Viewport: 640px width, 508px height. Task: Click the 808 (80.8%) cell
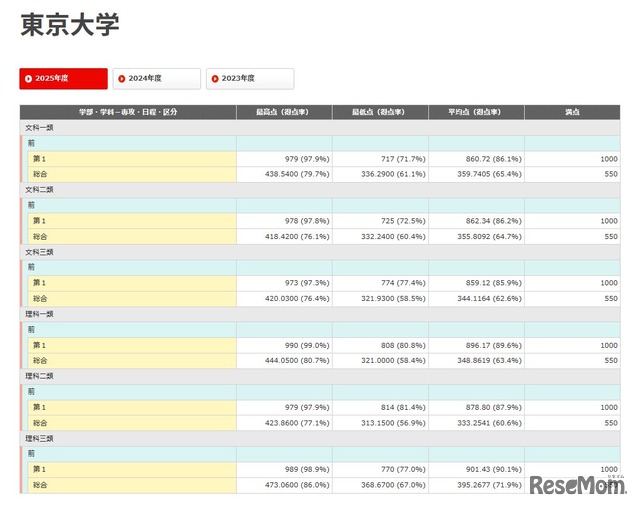tap(380, 346)
